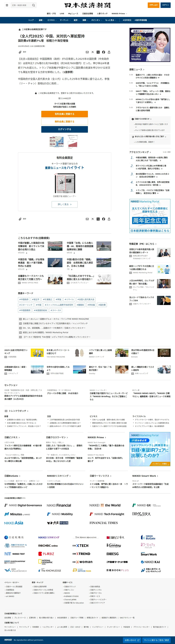Expand the ビジネス navigation dropdown
175x644 pixels.
pos(52,20)
